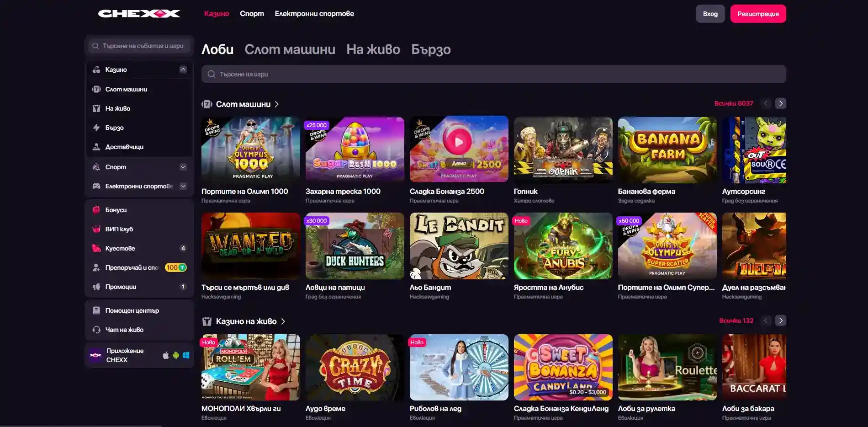
Task: Play the Сладка Бонанза 2500 demo button
Action: coord(459,142)
